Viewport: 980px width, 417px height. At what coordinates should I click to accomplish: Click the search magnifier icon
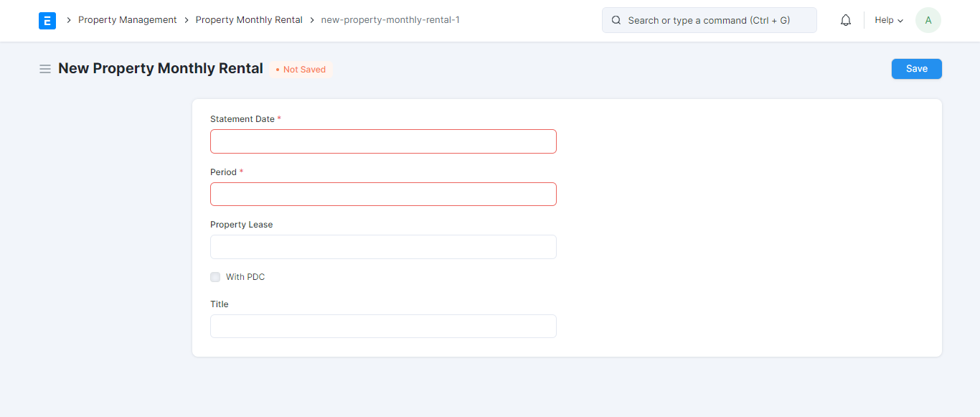click(616, 20)
